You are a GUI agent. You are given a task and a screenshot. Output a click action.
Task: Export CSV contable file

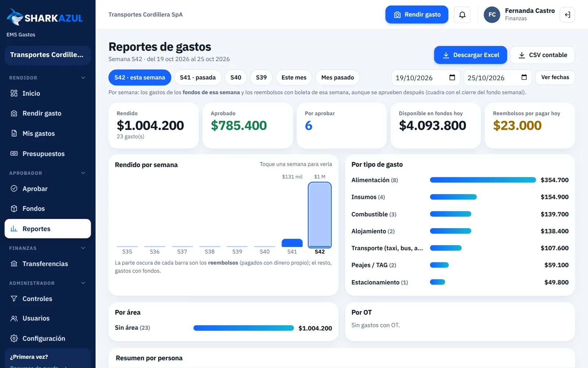(x=542, y=55)
